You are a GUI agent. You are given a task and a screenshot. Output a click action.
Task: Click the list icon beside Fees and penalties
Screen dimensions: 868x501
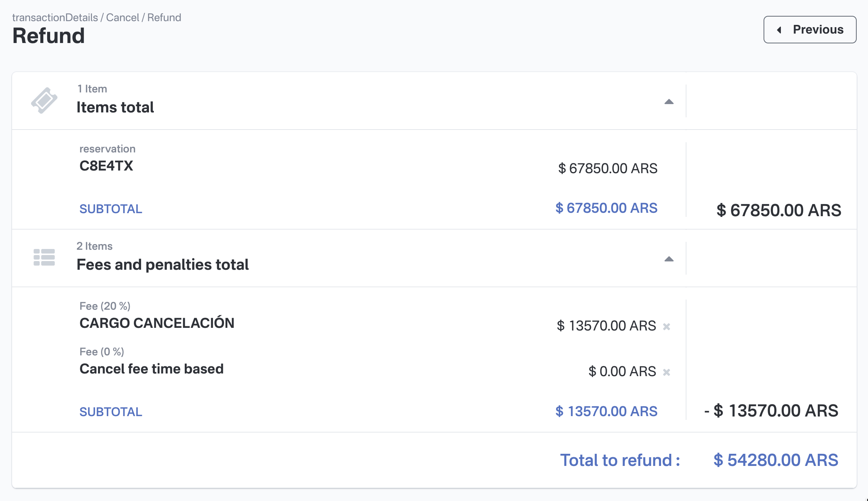[44, 257]
